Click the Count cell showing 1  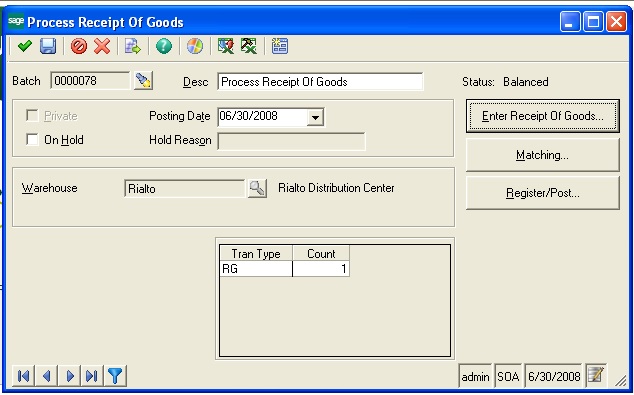pos(321,269)
